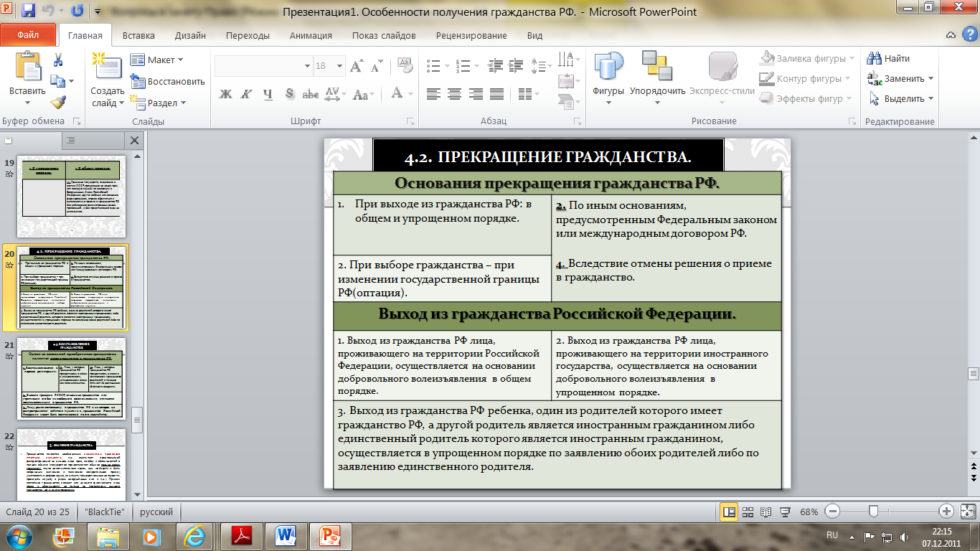Image resolution: width=980 pixels, height=551 pixels.
Task: Switch to Slide Sorter view in the status bar
Action: point(748,512)
